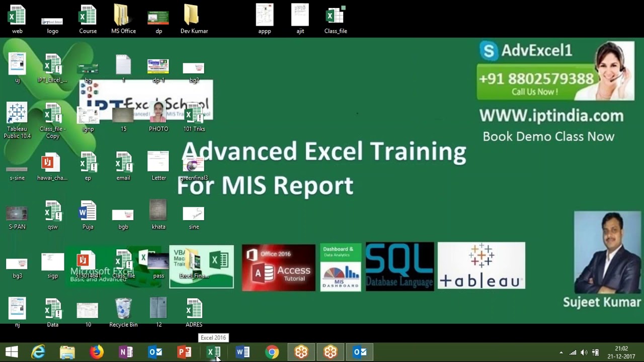The width and height of the screenshot is (644, 362).
Task: Select the qsw Excel file
Action: tap(52, 215)
